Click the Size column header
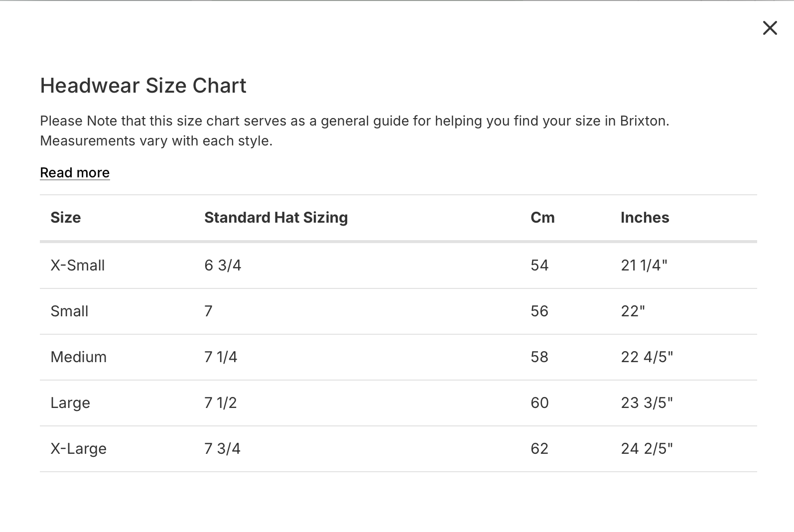The width and height of the screenshot is (794, 532). pos(66,218)
